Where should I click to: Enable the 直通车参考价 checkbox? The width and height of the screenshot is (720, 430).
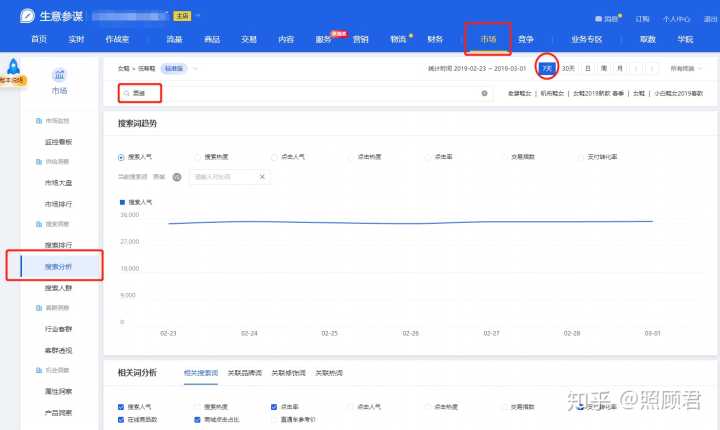pos(275,420)
